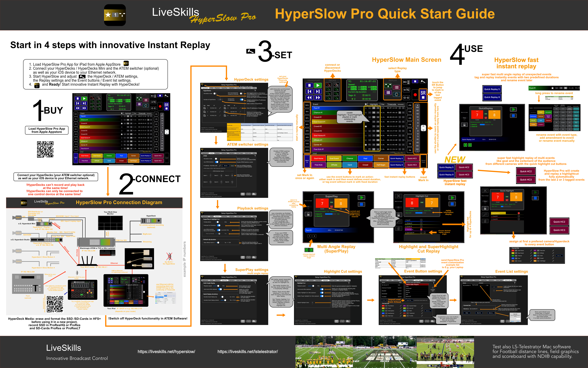Switch to ATEM tab in HyperDeck settings panel
The image size is (588, 368).
click(x=212, y=88)
